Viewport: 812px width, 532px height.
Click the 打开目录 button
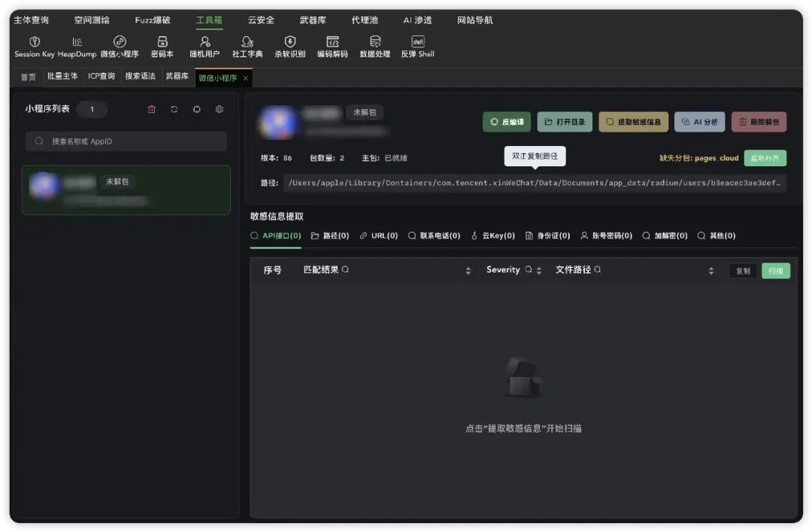[x=565, y=122]
